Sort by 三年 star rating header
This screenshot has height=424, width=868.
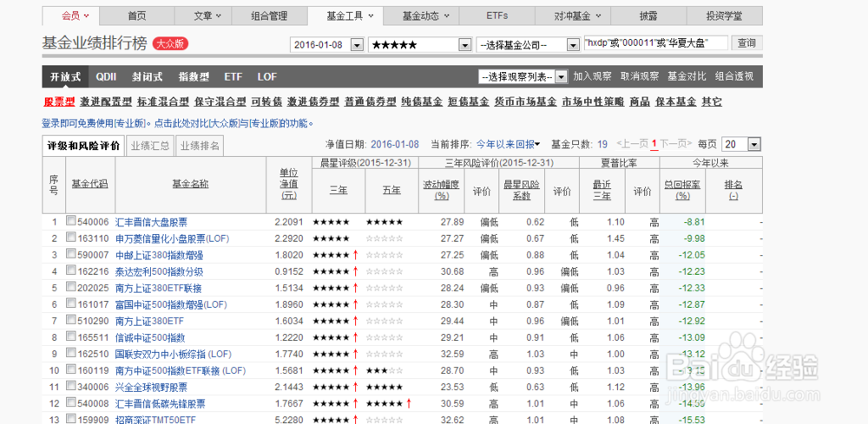339,190
